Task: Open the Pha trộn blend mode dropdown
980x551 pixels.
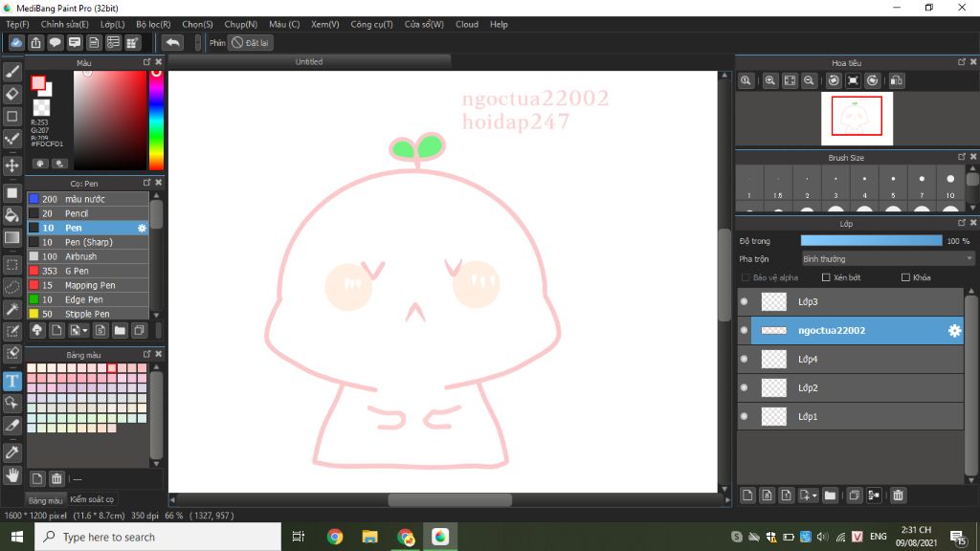Action: tap(887, 258)
